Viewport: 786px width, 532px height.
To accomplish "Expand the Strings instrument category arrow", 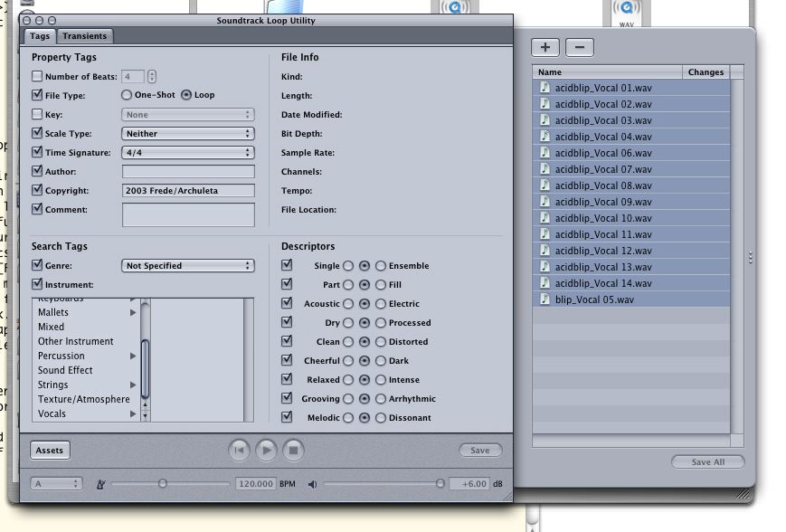I will coord(133,385).
